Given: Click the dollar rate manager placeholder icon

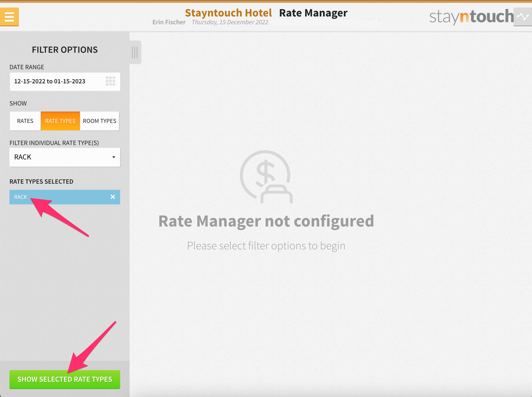Looking at the screenshot, I should (x=266, y=177).
